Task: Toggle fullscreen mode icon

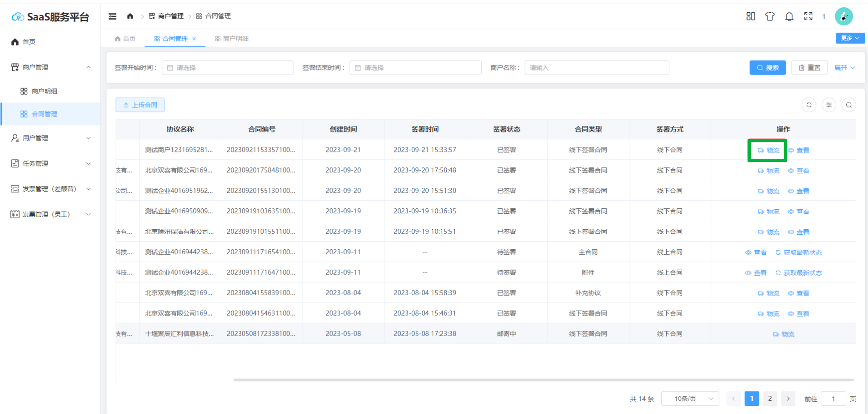Action: coord(808,16)
